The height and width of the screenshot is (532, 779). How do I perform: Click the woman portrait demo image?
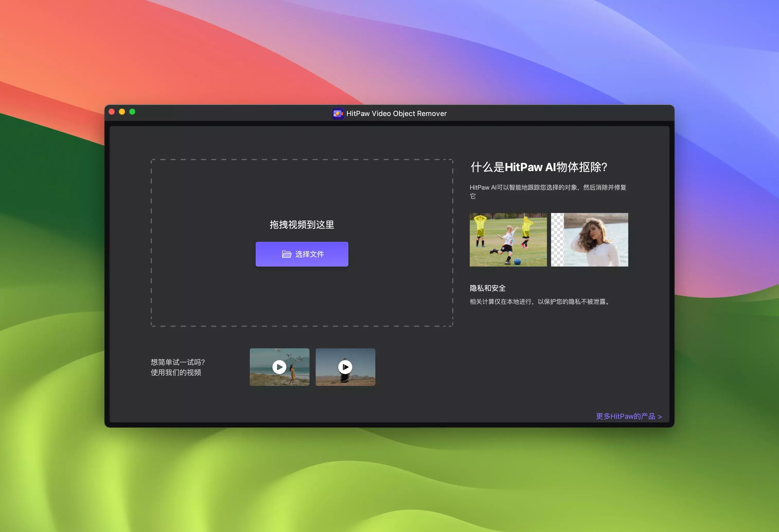click(x=589, y=240)
